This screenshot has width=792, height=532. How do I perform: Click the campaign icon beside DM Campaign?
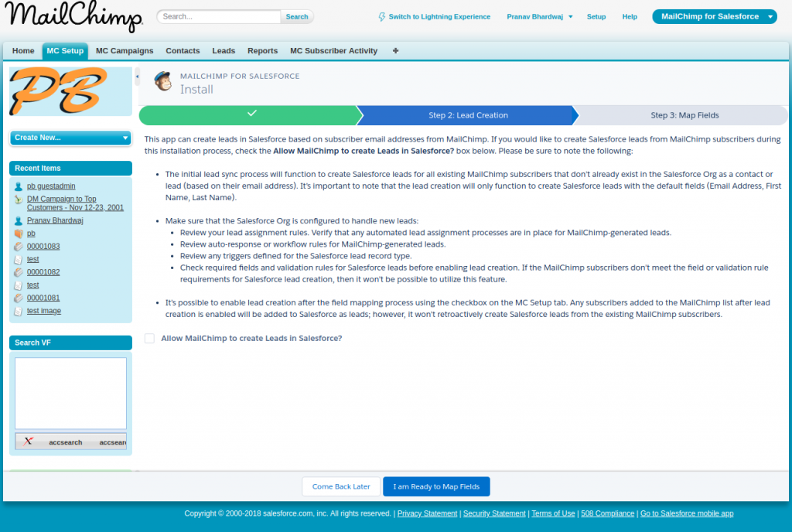[x=19, y=199]
